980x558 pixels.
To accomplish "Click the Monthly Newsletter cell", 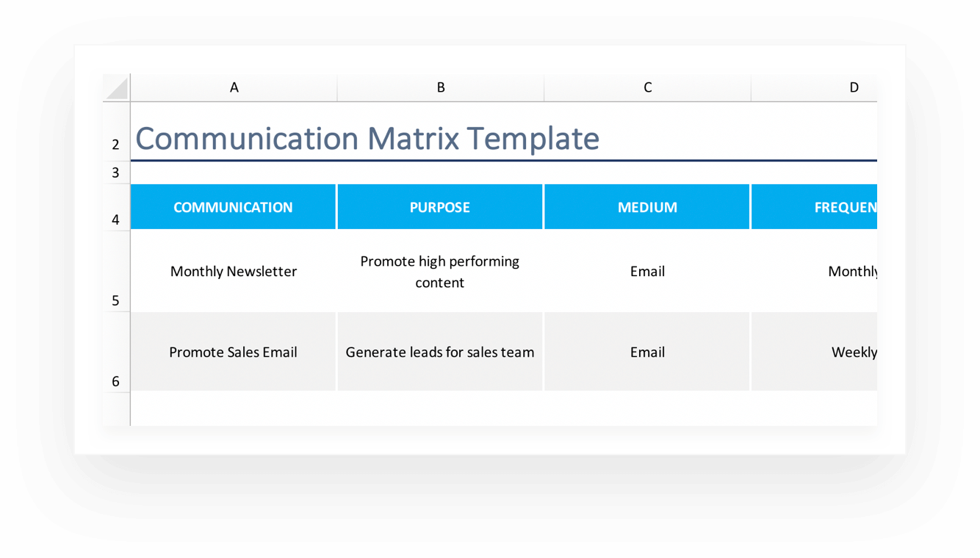I will coord(234,271).
